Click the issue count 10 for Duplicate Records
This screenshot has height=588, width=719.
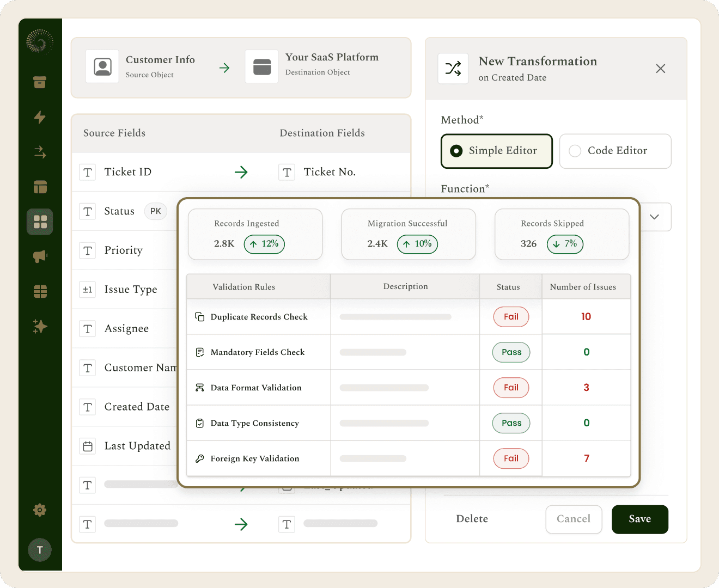point(586,317)
